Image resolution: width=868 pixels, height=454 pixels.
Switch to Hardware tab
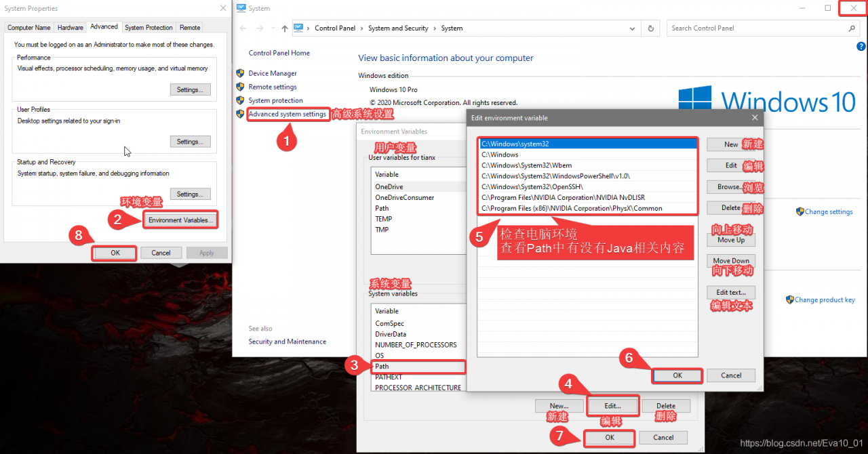(x=71, y=28)
